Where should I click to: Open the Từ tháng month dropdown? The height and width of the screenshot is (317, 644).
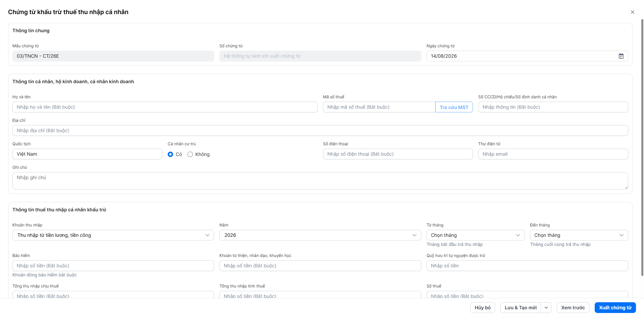(476, 235)
